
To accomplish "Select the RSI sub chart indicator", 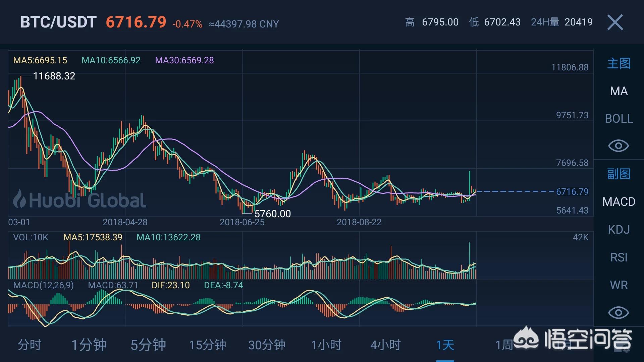I will coord(619,257).
